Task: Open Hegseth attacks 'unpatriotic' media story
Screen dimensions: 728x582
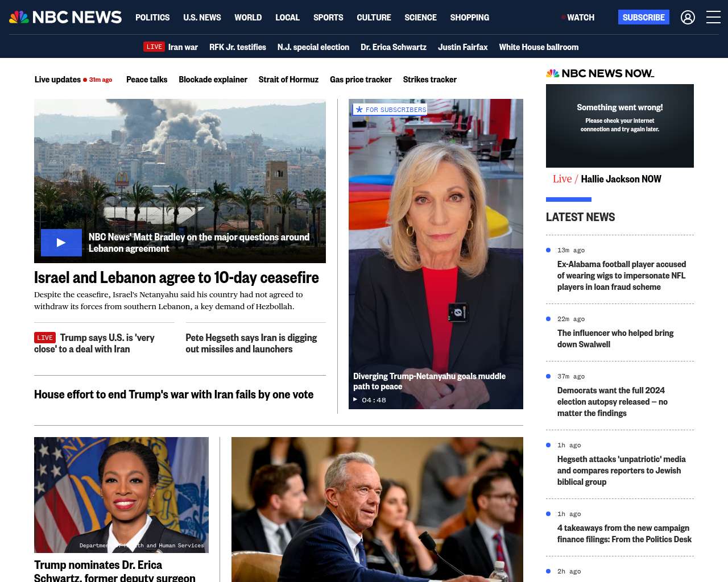Action: tap(621, 471)
